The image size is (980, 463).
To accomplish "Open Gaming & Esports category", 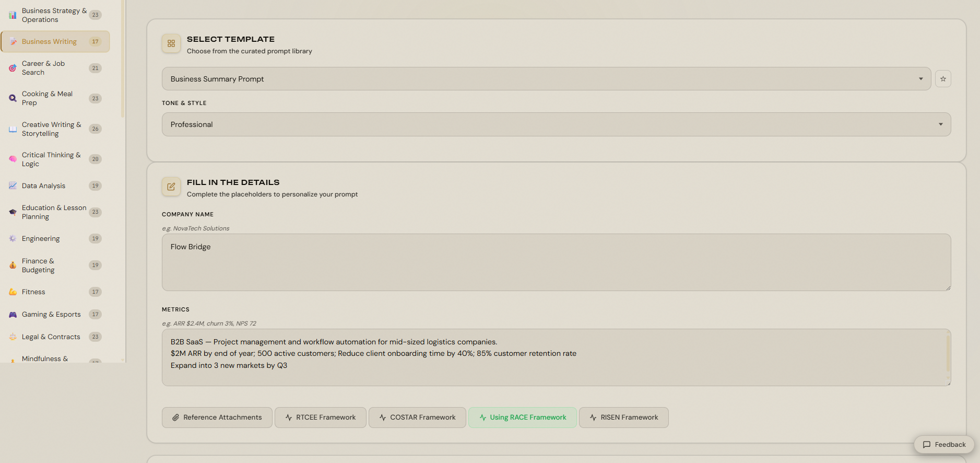I will pyautogui.click(x=55, y=315).
